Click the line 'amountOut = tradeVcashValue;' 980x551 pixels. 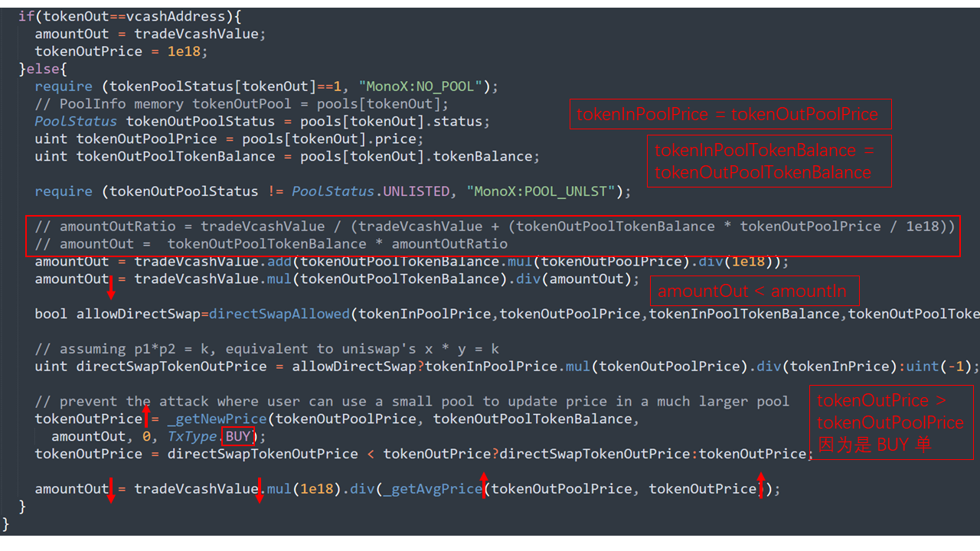click(151, 34)
